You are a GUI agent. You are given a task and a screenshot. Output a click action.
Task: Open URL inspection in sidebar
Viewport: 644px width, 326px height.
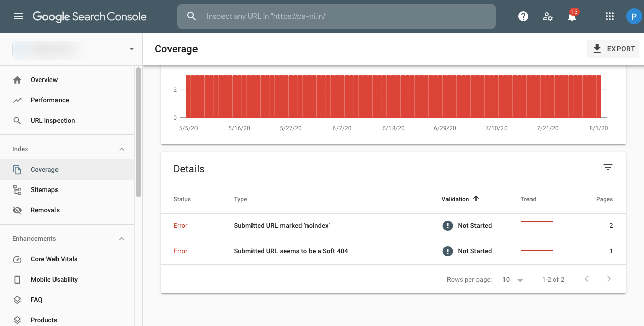click(67, 121)
